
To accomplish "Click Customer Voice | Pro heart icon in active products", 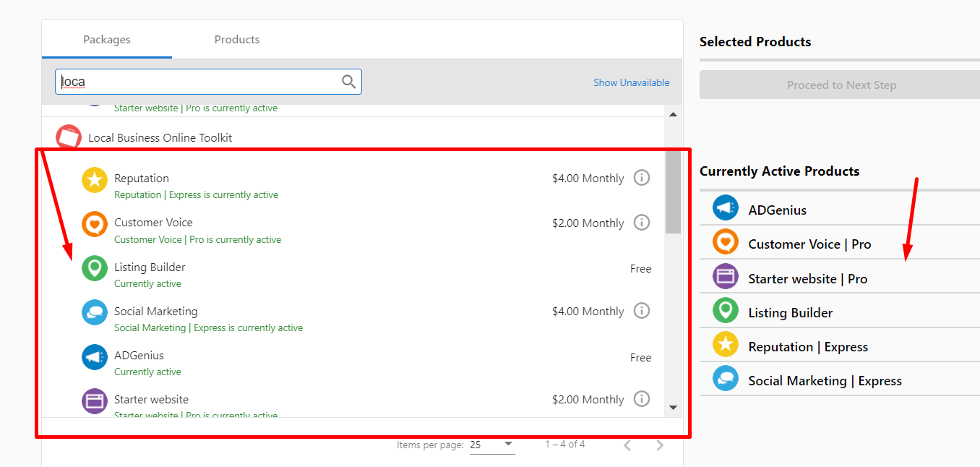I will (726, 241).
